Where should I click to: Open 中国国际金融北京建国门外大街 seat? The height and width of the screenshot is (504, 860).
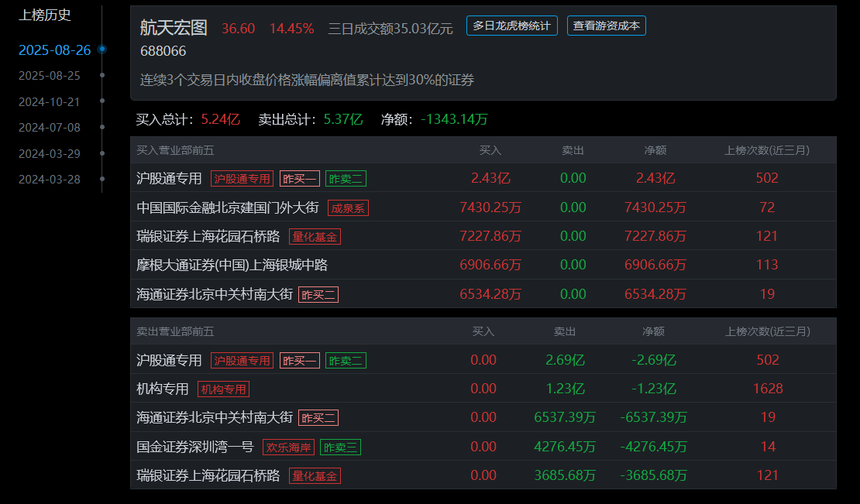tap(228, 207)
